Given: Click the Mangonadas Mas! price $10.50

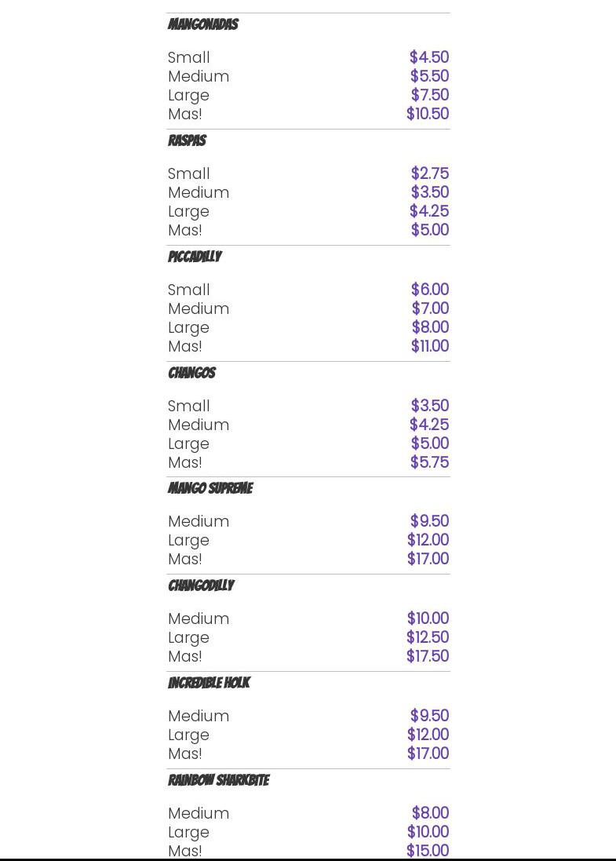Looking at the screenshot, I should pyautogui.click(x=427, y=114).
